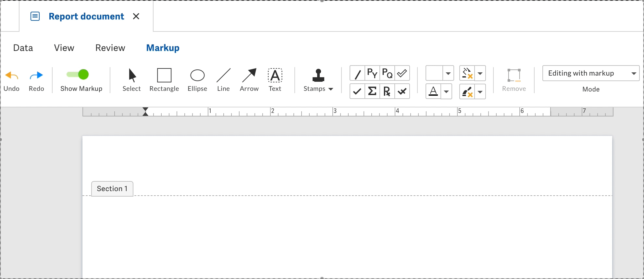Click the empty fill color swatch
This screenshot has height=279, width=644.
pyautogui.click(x=434, y=73)
